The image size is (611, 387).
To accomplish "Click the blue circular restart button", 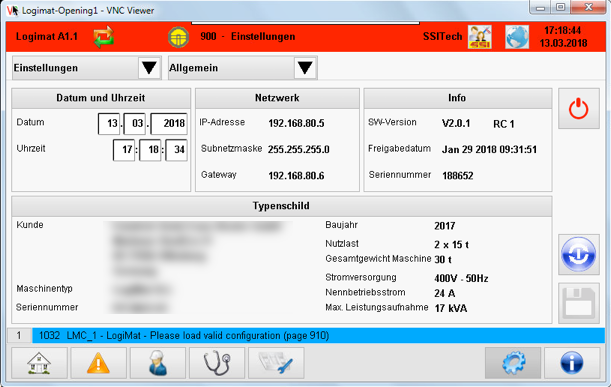I will click(x=579, y=254).
